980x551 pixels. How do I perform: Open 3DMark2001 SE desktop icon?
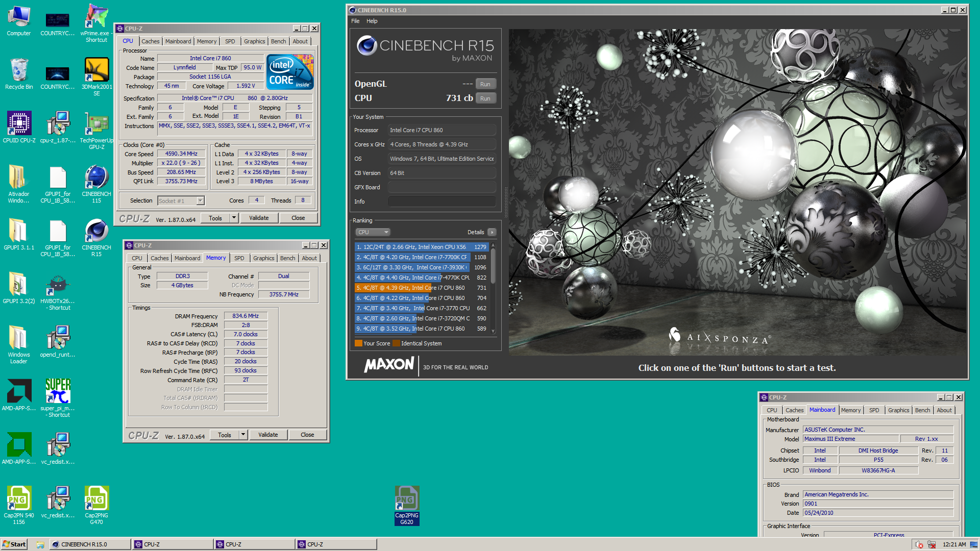pos(96,77)
